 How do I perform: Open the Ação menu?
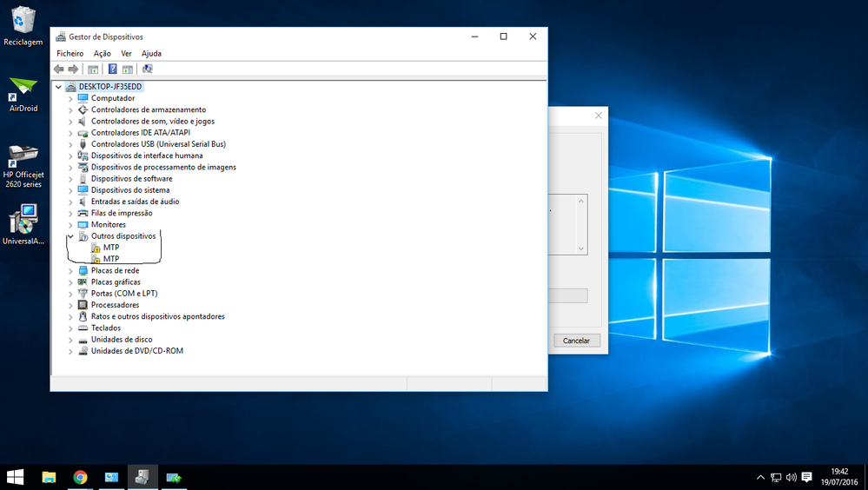click(x=102, y=54)
